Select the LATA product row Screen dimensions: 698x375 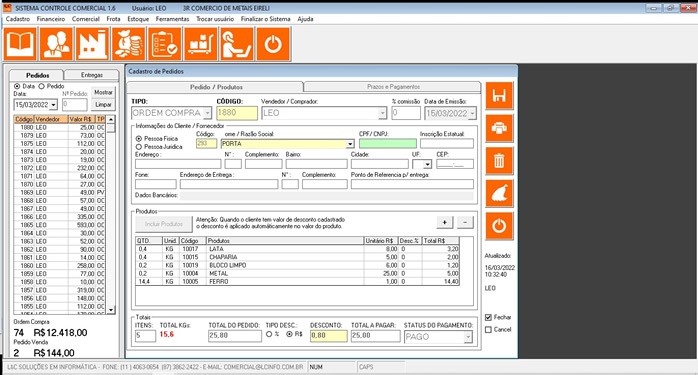(297, 249)
